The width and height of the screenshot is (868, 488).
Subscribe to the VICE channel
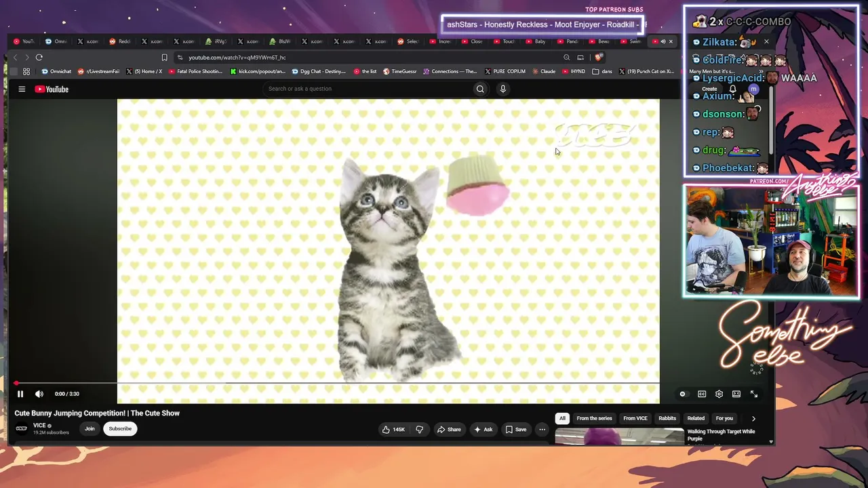[120, 428]
